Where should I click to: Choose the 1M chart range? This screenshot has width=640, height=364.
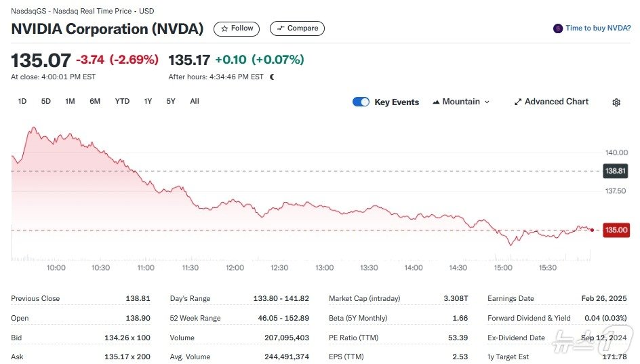[x=70, y=101]
